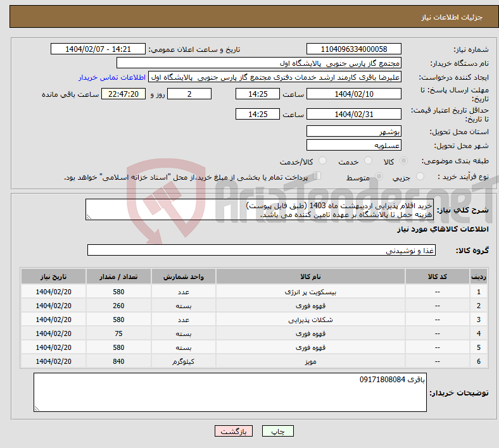
Task: Click the delivery province field بوشهر
Action: pos(353,131)
